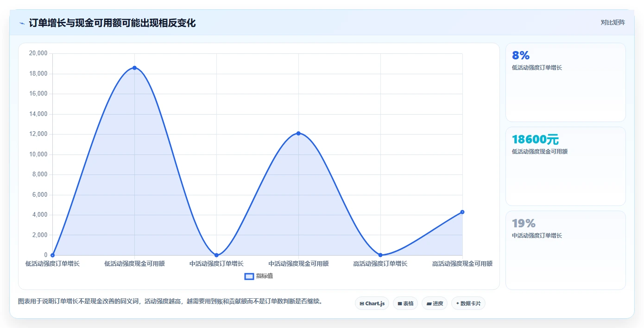This screenshot has width=644, height=328.
Task: Click x-axis label 高活动强度现金可用额
Action: click(x=462, y=264)
